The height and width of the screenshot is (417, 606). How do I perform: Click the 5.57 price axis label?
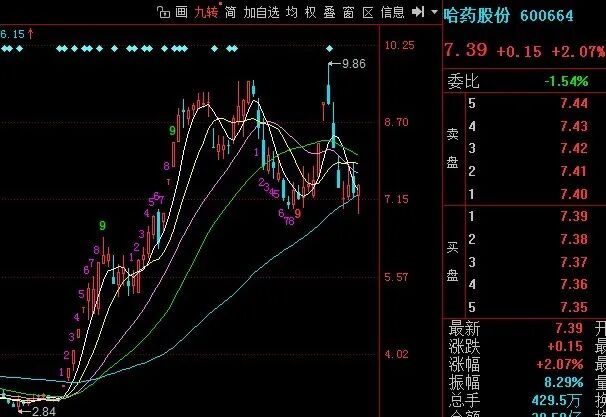[396, 277]
